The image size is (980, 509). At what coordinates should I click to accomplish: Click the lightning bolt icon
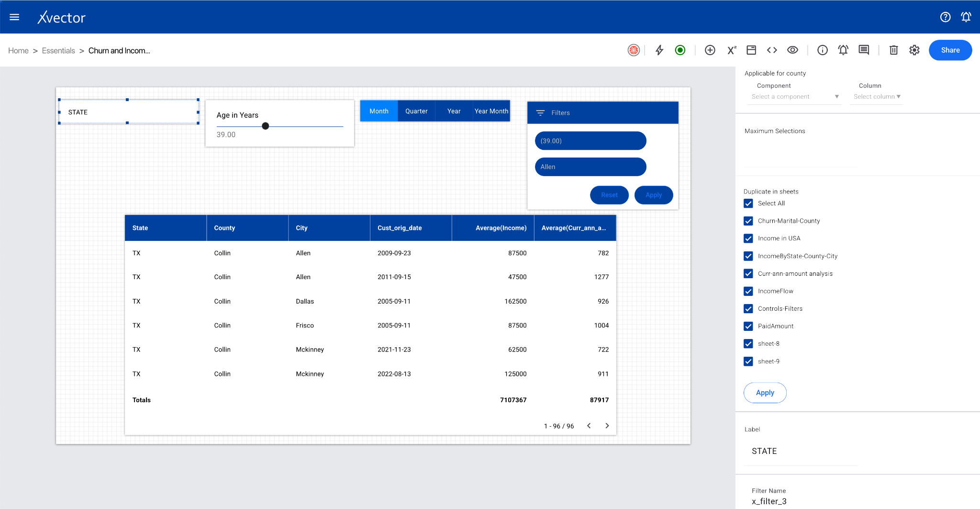[659, 50]
